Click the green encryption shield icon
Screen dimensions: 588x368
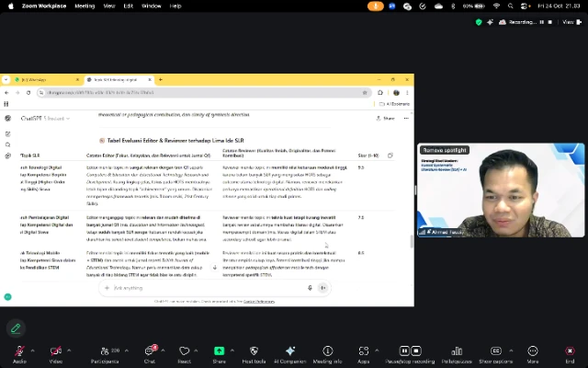[x=479, y=22]
